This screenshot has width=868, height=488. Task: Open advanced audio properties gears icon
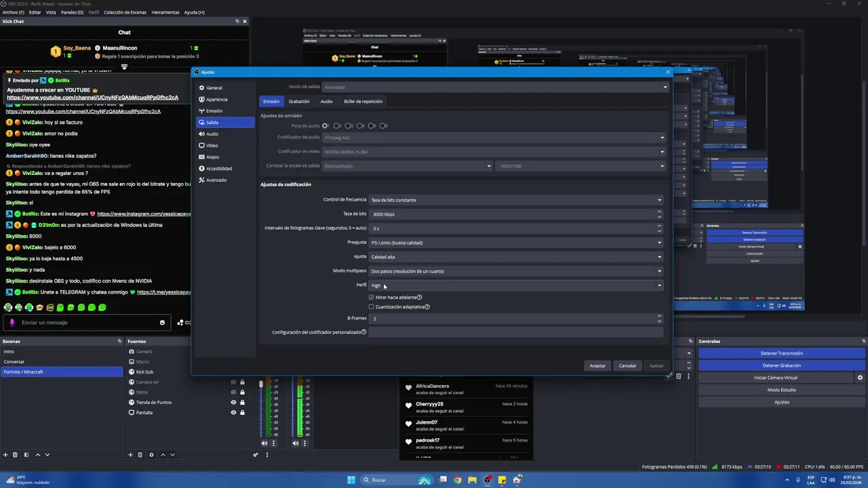tap(256, 455)
